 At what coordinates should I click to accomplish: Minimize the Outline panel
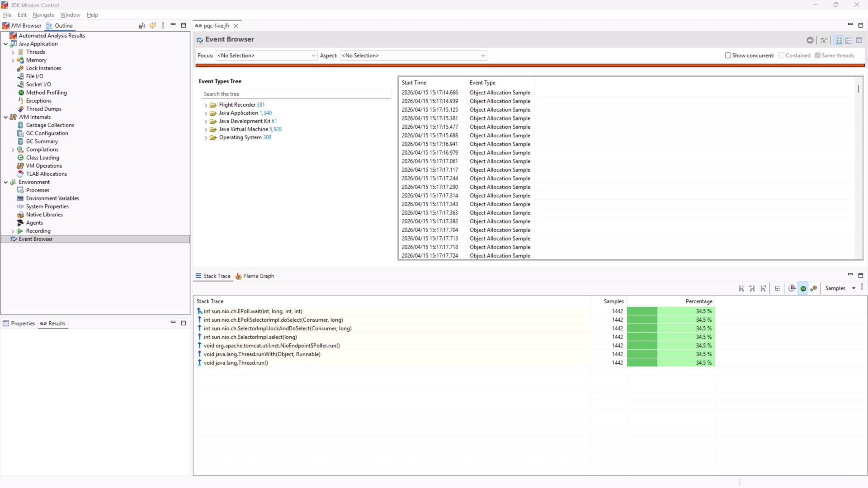[173, 25]
